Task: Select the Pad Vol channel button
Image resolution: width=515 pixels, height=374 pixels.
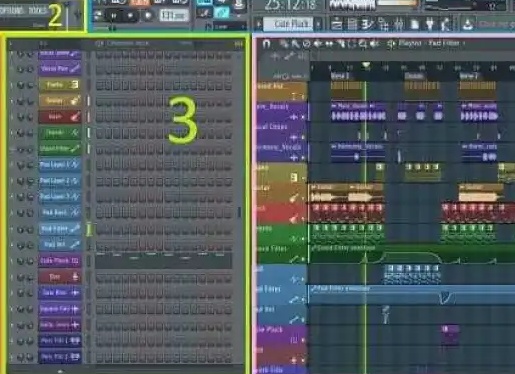Action: pos(60,245)
